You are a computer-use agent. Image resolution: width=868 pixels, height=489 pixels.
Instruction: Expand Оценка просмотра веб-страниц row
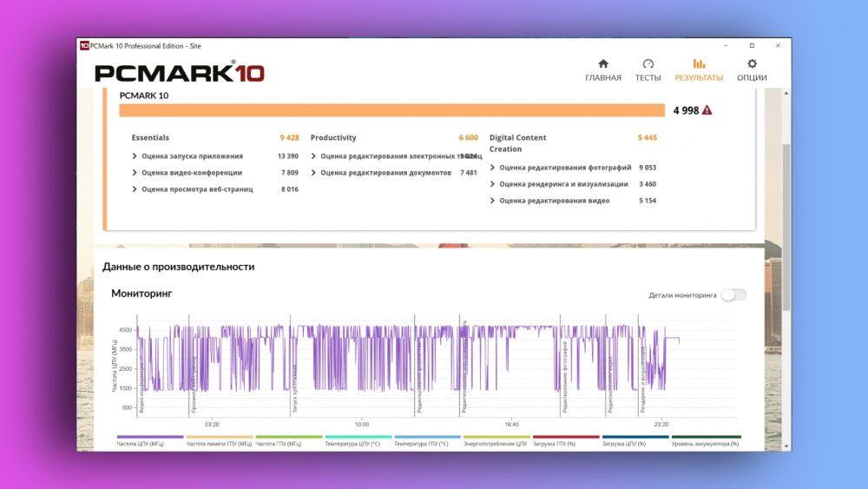(x=135, y=189)
